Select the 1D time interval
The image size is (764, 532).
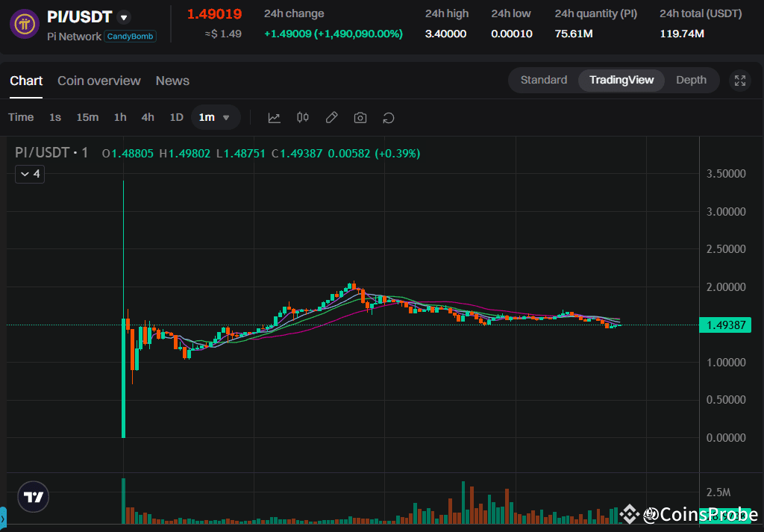pyautogui.click(x=176, y=117)
